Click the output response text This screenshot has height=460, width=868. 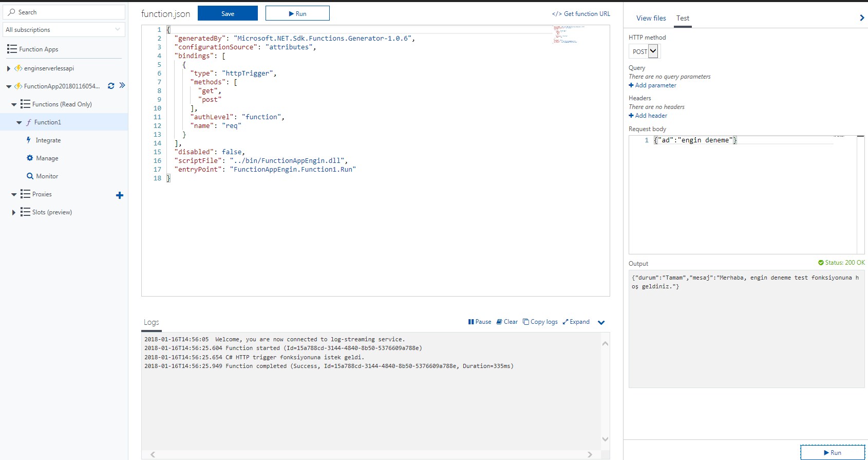745,282
